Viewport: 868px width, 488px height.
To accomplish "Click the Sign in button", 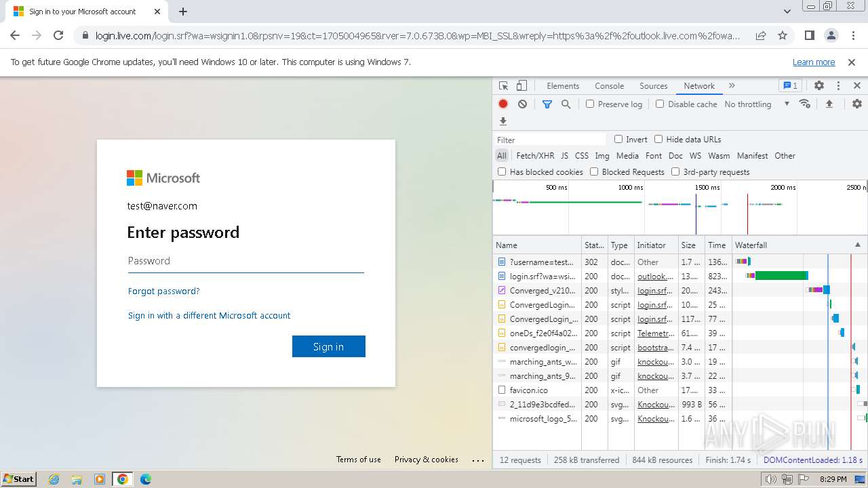I will pyautogui.click(x=329, y=346).
